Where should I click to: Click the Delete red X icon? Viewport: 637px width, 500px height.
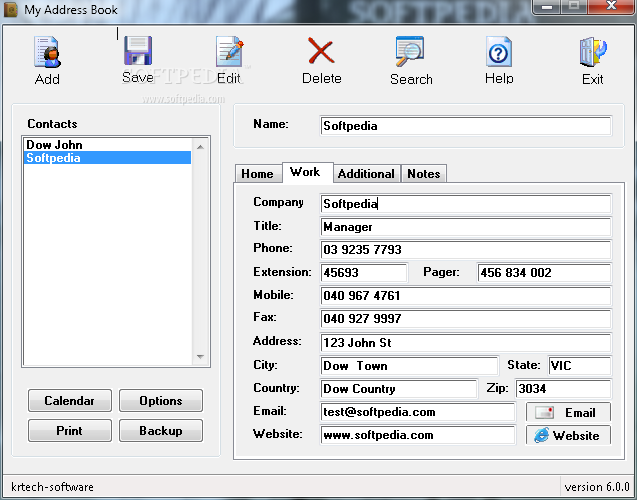[x=321, y=51]
